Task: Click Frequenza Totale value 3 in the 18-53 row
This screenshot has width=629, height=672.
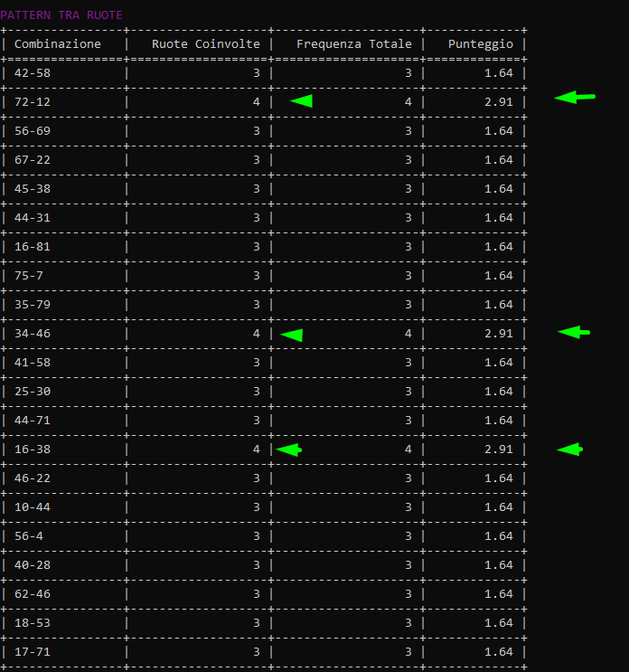Action: [x=408, y=623]
